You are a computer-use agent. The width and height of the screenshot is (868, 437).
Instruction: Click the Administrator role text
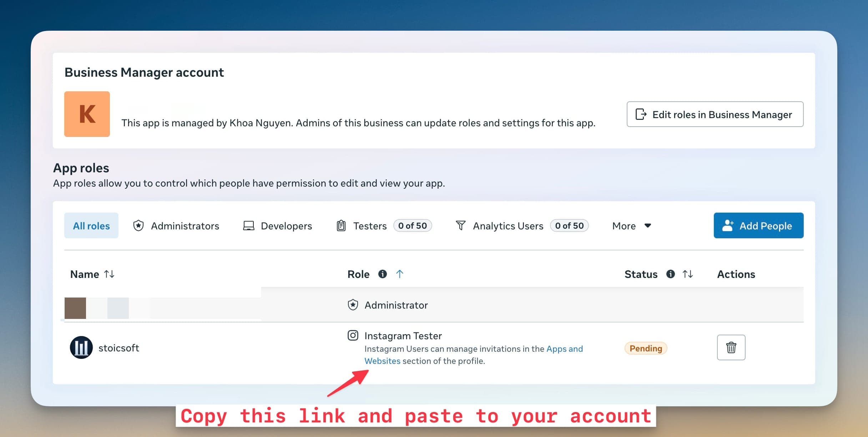[x=396, y=305]
